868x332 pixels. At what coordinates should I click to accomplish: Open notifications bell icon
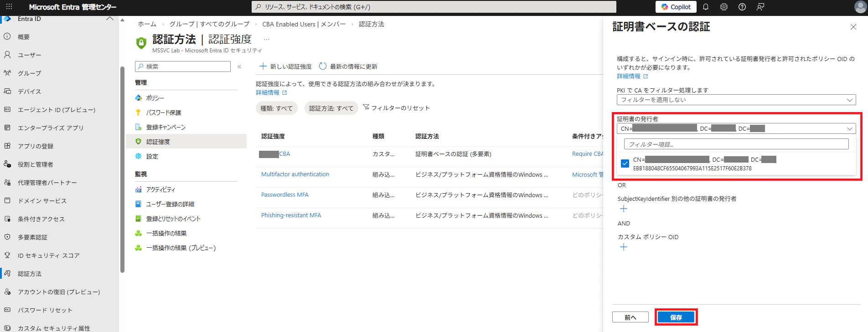pos(706,7)
